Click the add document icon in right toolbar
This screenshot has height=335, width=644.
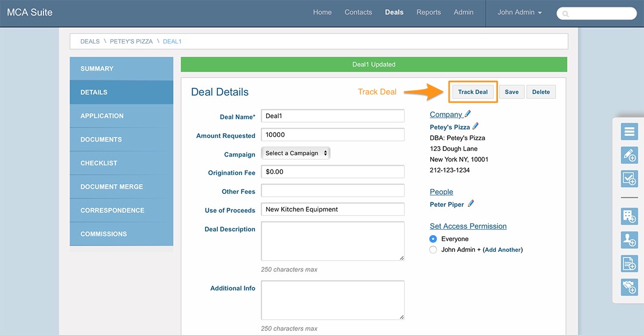[629, 264]
